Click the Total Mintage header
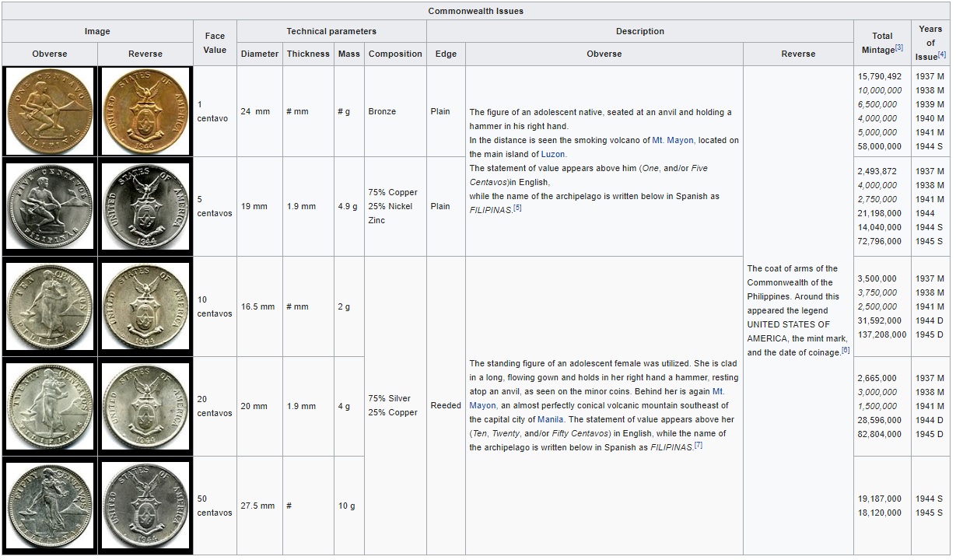 click(x=882, y=43)
